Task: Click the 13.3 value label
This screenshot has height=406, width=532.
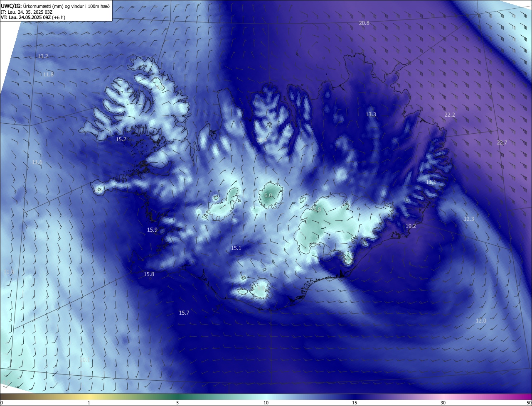Action: 371,115
